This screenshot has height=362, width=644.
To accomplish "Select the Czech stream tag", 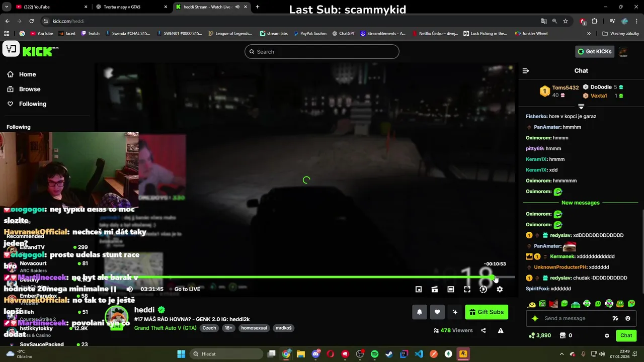I will pyautogui.click(x=209, y=328).
